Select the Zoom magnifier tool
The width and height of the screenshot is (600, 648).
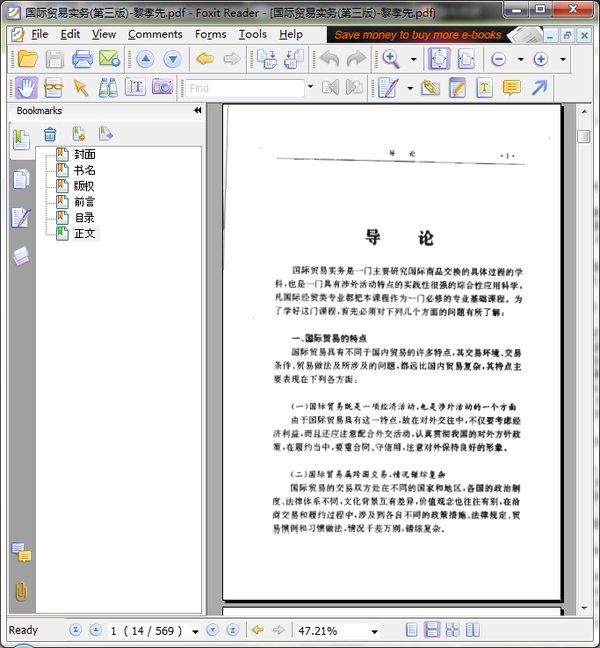[x=391, y=59]
